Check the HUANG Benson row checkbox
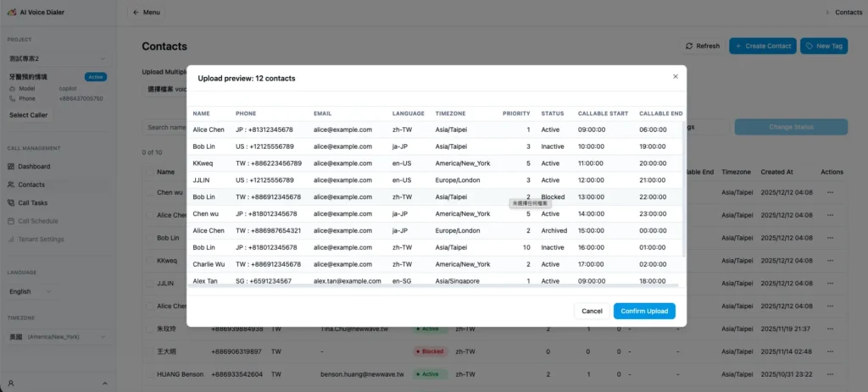 pos(147,373)
